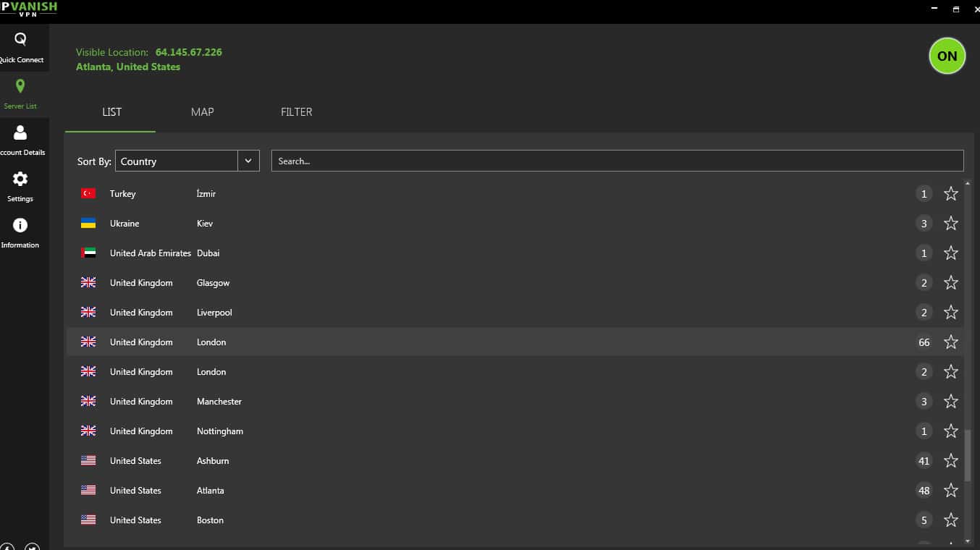Image resolution: width=980 pixels, height=550 pixels.
Task: Select the Glasgow city name
Action: tap(213, 282)
